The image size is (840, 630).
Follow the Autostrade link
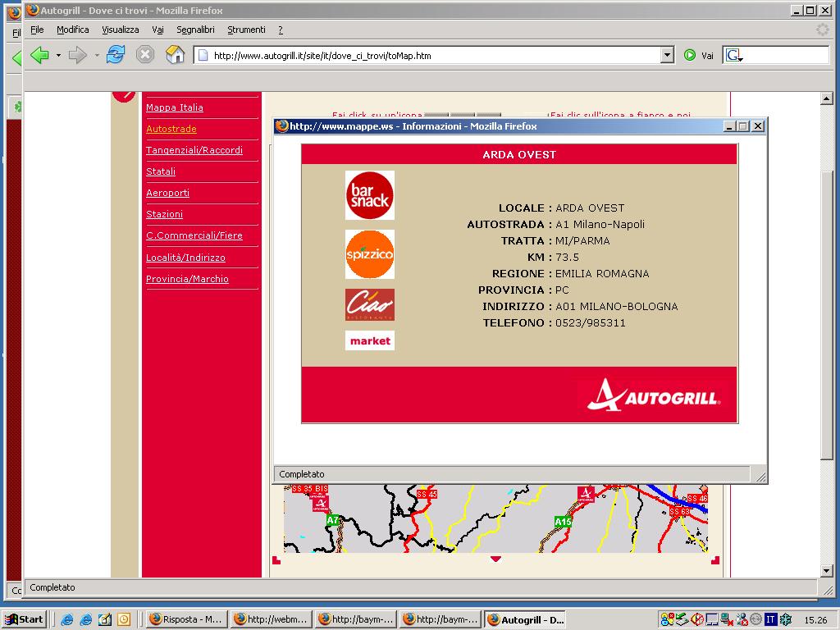(x=171, y=129)
